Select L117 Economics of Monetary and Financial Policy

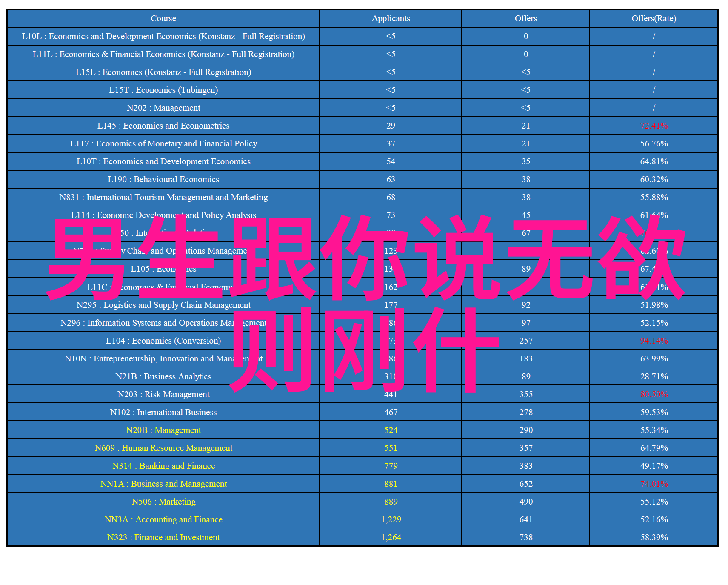pyautogui.click(x=163, y=143)
